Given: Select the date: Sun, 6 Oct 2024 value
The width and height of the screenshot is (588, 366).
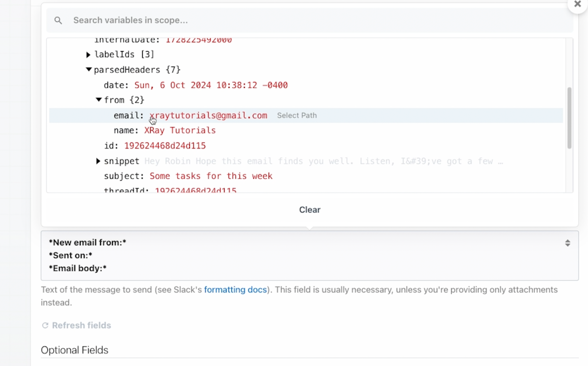Looking at the screenshot, I should (x=211, y=85).
